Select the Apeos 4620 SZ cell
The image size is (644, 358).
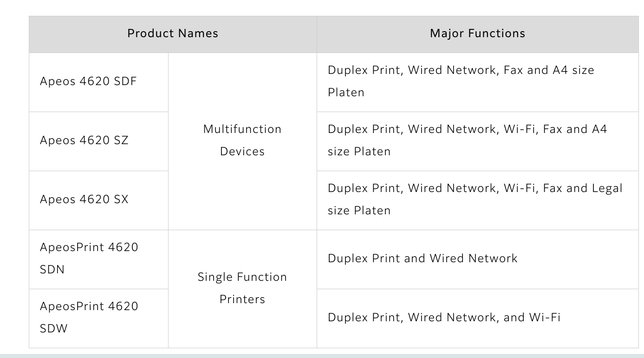[x=99, y=141]
